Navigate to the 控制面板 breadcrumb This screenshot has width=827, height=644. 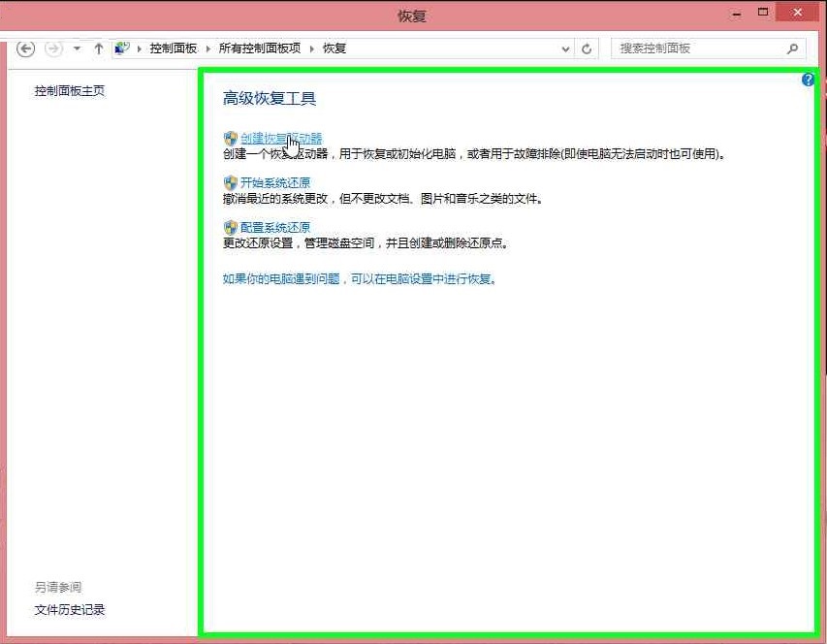[x=173, y=48]
